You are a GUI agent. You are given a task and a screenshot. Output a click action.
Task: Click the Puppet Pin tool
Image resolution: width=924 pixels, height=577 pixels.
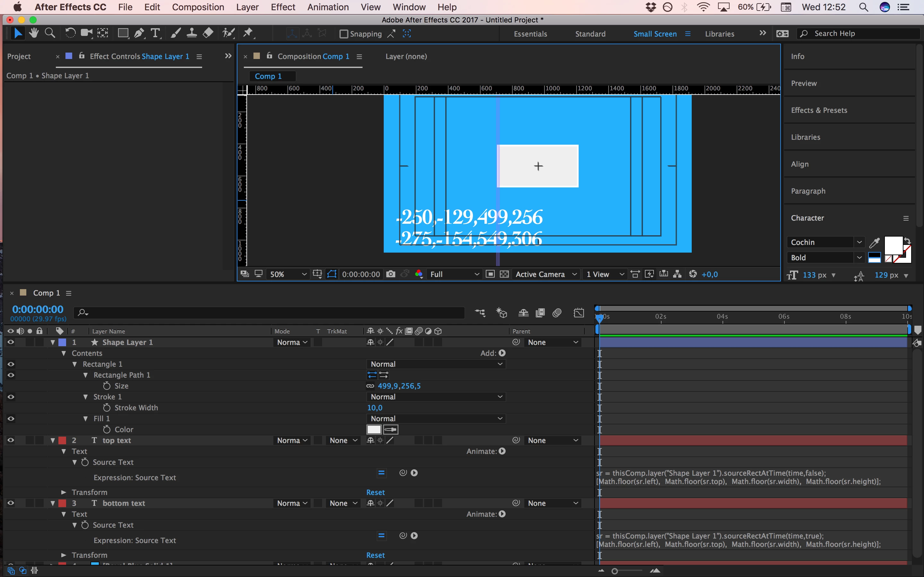coord(248,34)
